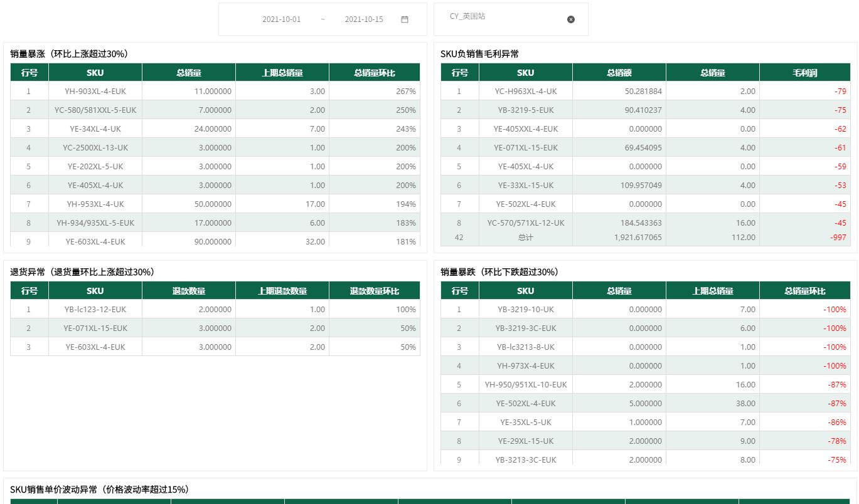This screenshot has width=859, height=504.
Task: Click sales amount 69.454095
Action: coord(643,148)
